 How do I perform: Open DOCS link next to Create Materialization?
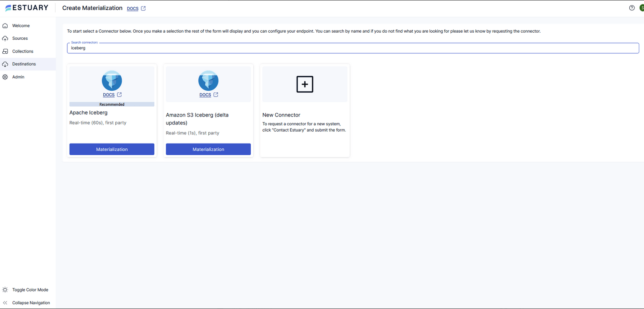(133, 8)
